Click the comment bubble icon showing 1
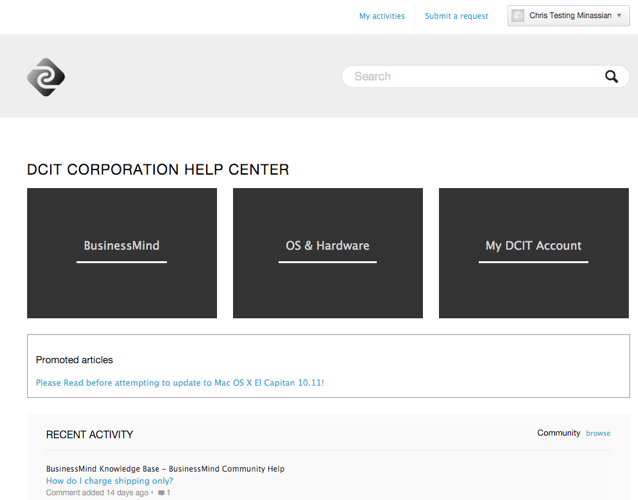Viewport: 638px width, 500px height. pyautogui.click(x=164, y=493)
